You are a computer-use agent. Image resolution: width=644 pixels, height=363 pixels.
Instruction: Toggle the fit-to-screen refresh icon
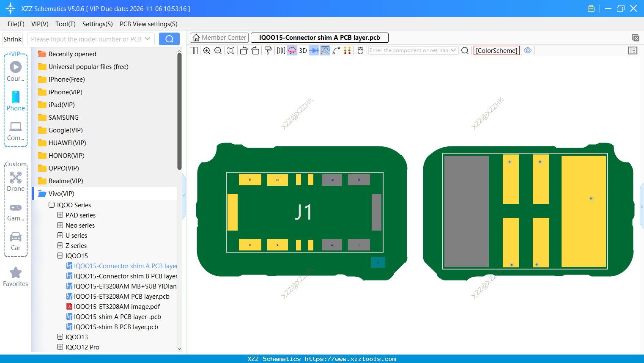pos(230,50)
